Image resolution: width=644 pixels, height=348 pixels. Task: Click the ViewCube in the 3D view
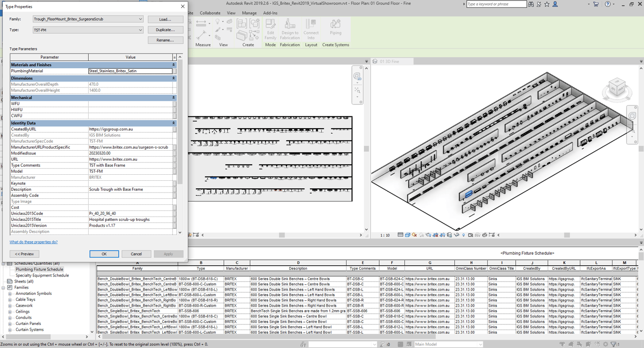pos(617,88)
